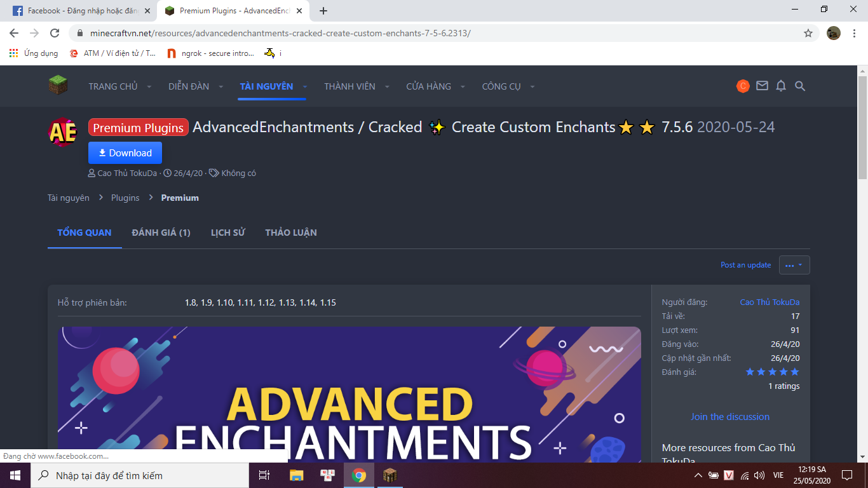This screenshot has width=868, height=488.
Task: Open the volume control in tray
Action: 761,475
